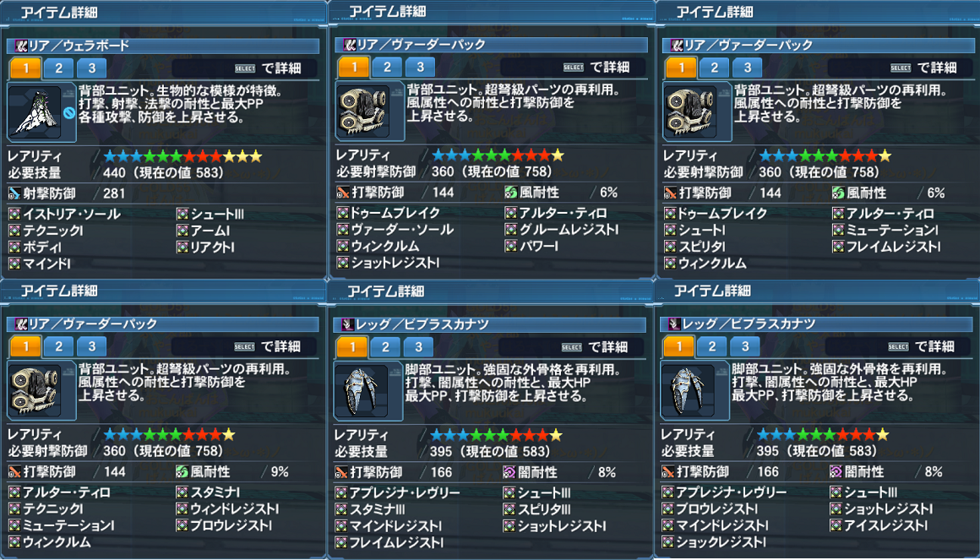The image size is (980, 560).
Task: Click the ウェラボード item thumbnail image
Action: click(x=35, y=112)
